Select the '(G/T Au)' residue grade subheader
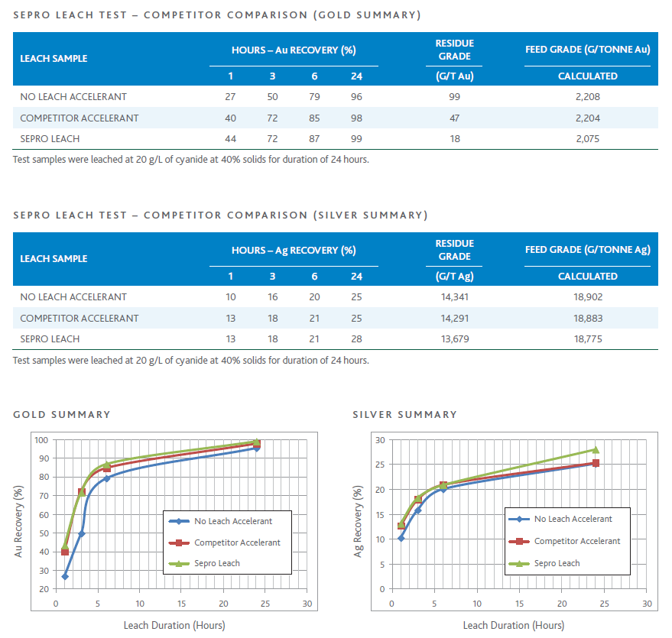This screenshot has width=672, height=638. click(x=455, y=76)
